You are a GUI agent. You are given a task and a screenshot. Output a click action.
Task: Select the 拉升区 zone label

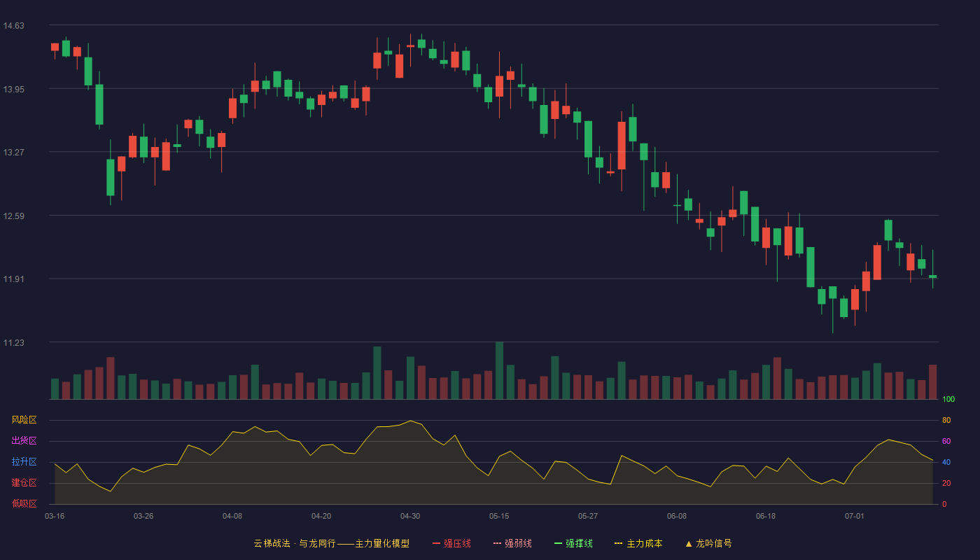point(24,462)
